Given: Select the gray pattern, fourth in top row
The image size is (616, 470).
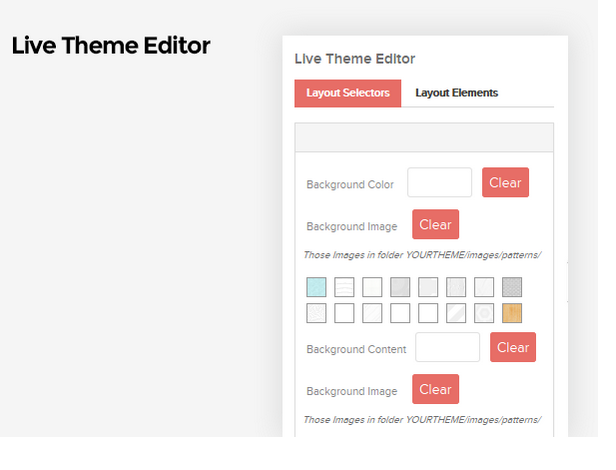Looking at the screenshot, I should [400, 287].
